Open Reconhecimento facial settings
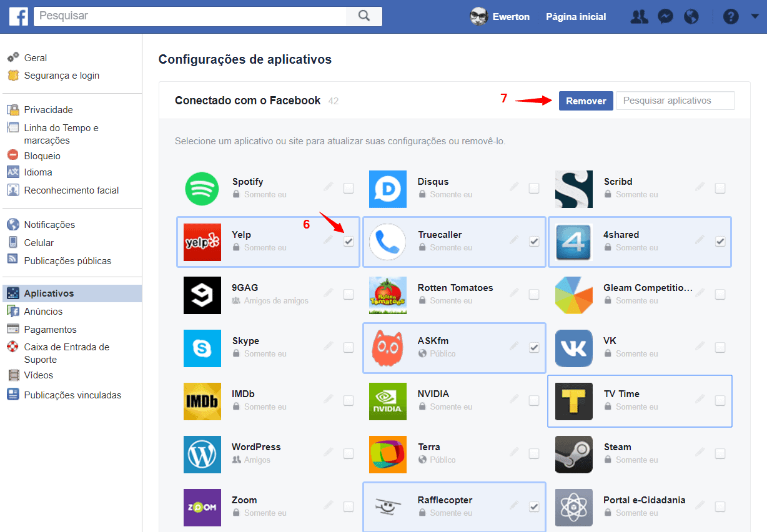The width and height of the screenshot is (767, 532). click(x=72, y=190)
